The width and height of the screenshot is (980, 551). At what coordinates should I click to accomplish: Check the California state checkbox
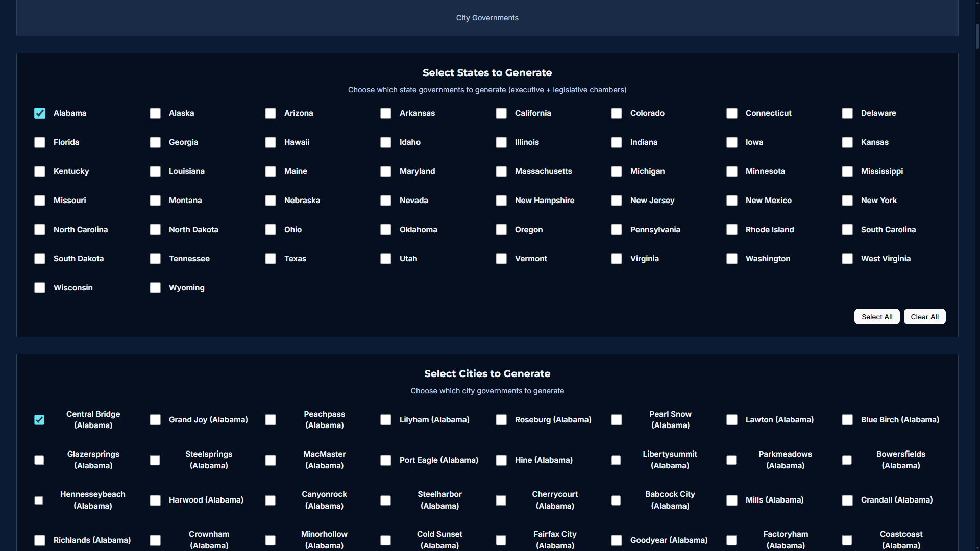[x=501, y=113]
